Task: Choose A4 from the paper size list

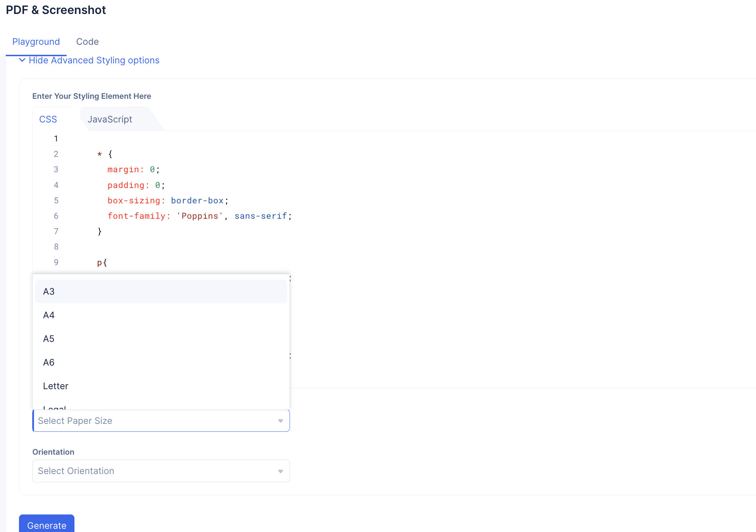Action: [49, 315]
